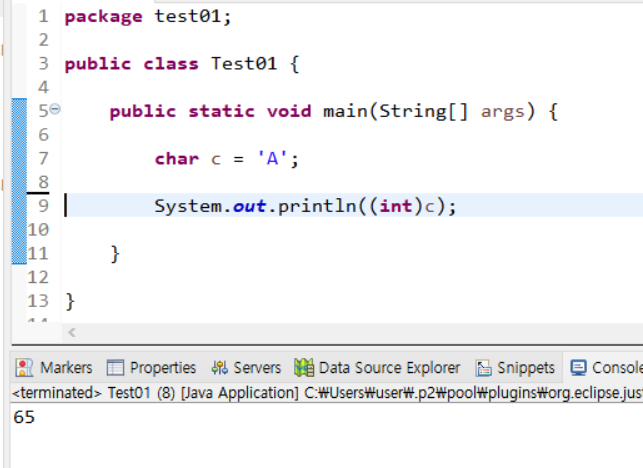Click the Servers tab icon
Viewport: 643px width, 468px height.
220,368
